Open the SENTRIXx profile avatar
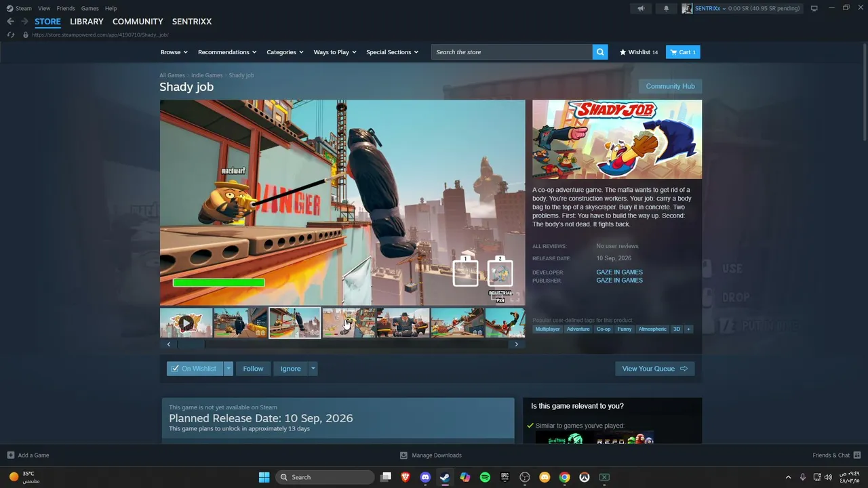 click(x=687, y=8)
